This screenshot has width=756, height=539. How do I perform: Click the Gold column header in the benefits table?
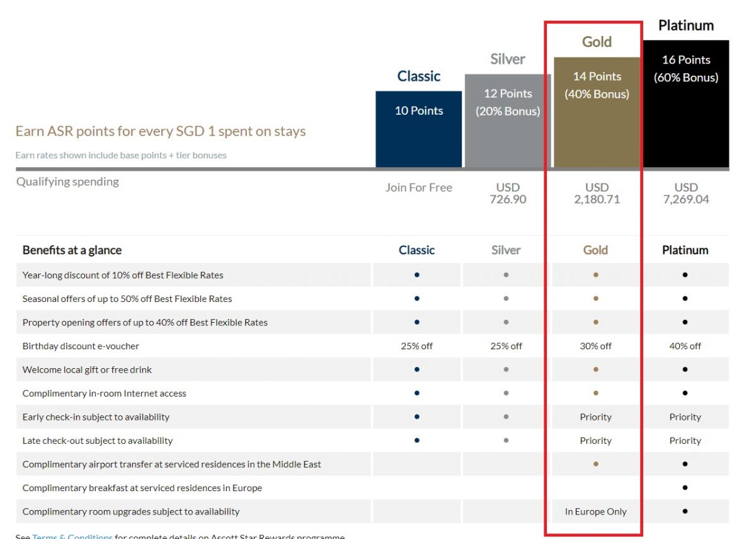(x=595, y=250)
